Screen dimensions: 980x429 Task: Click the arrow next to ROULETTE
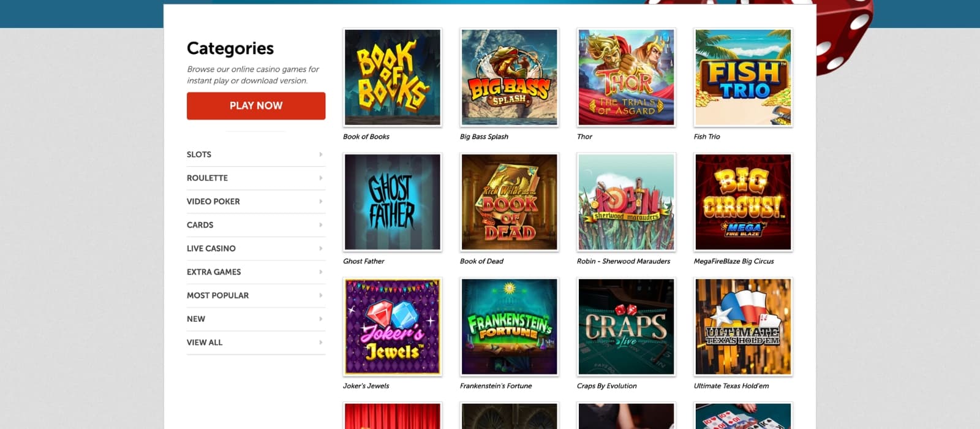pyautogui.click(x=321, y=178)
